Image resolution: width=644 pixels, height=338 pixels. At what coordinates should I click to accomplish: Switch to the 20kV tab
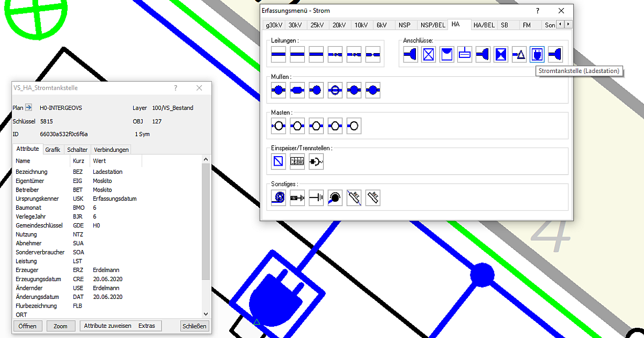(x=339, y=25)
